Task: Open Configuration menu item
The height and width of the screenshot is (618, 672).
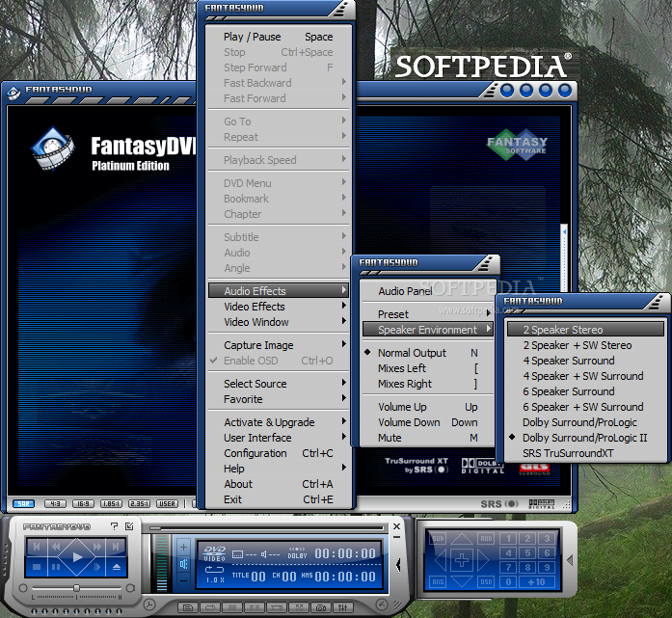Action: pyautogui.click(x=279, y=453)
